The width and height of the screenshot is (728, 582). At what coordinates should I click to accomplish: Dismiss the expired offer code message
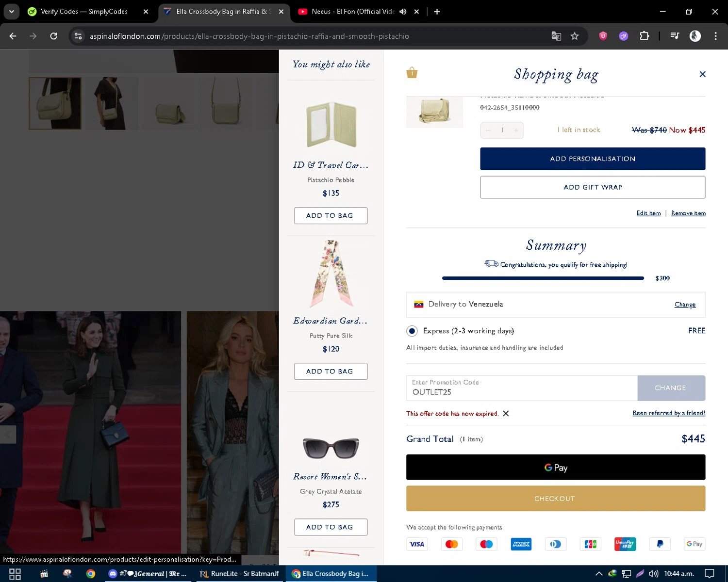[506, 413]
